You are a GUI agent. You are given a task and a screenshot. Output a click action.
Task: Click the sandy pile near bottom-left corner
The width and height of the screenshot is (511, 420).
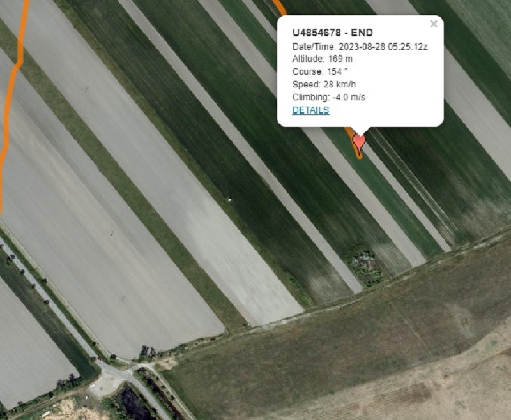click(70, 410)
